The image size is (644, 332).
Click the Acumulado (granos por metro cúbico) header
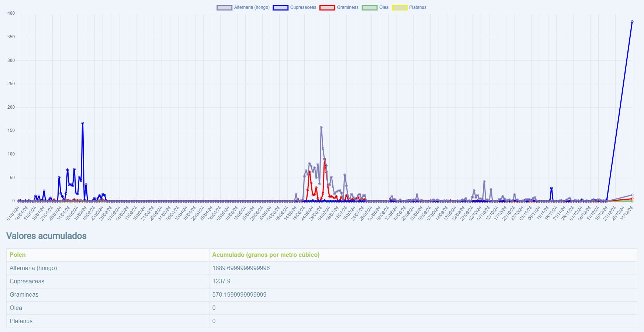tap(266, 255)
